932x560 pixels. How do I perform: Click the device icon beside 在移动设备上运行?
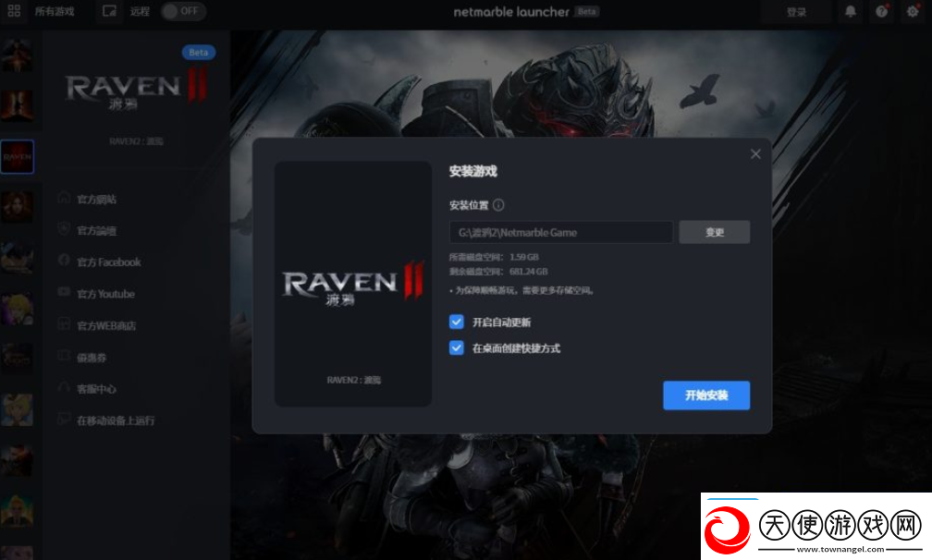[x=64, y=420]
